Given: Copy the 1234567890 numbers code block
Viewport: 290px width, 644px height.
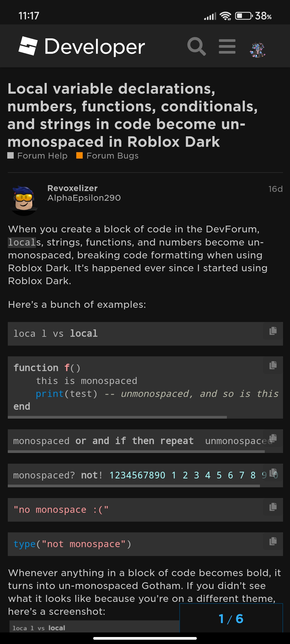Looking at the screenshot, I should 273,473.
